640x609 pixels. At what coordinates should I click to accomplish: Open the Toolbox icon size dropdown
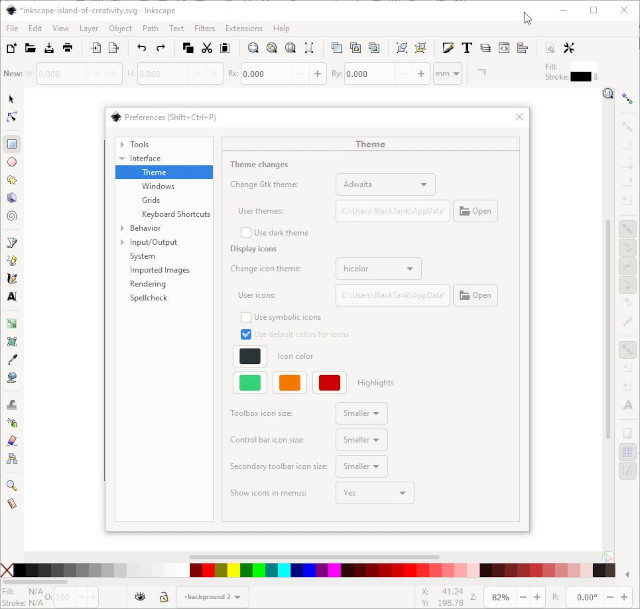tap(361, 413)
